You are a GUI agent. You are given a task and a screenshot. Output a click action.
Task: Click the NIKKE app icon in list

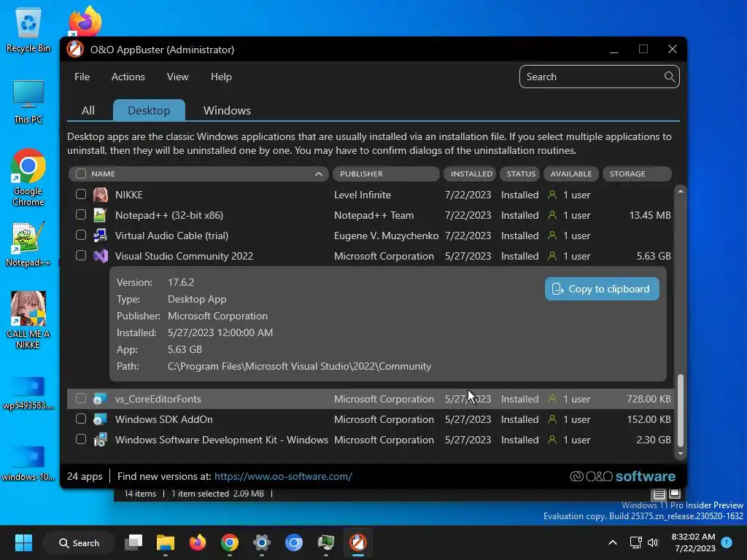coord(100,195)
